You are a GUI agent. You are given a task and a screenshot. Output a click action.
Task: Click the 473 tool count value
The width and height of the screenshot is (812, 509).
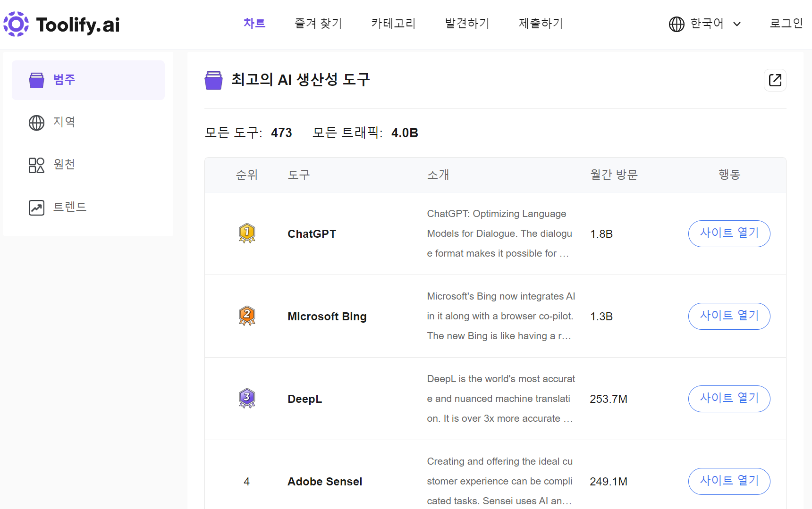coord(281,133)
